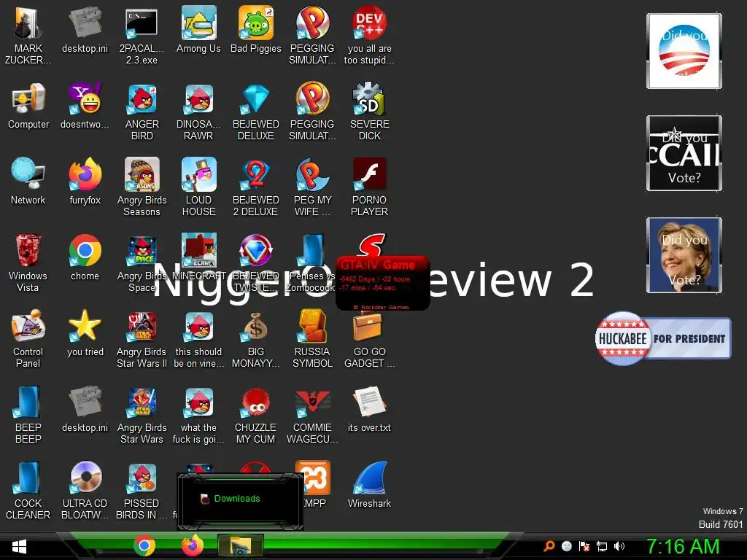The height and width of the screenshot is (560, 747).
Task: Select the 2PACAL... 2.3.exe command prompt icon
Action: coord(142,35)
